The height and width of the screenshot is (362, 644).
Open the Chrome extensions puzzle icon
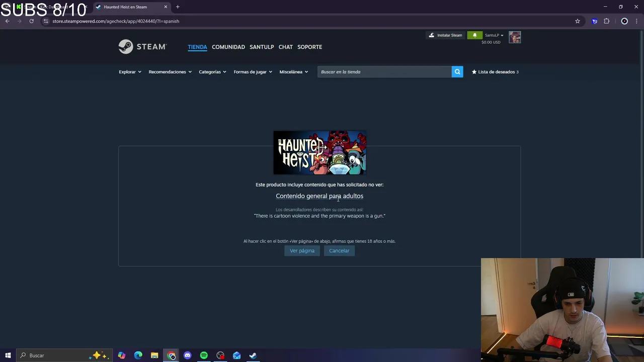point(607,21)
